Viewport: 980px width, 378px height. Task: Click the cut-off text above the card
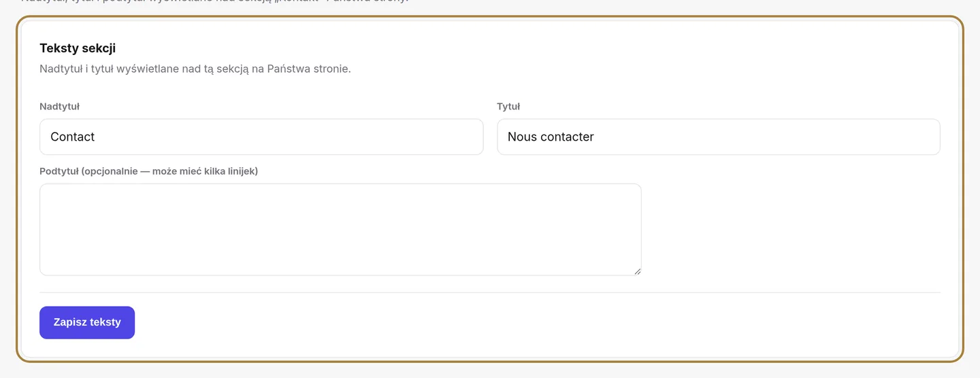[x=214, y=1]
